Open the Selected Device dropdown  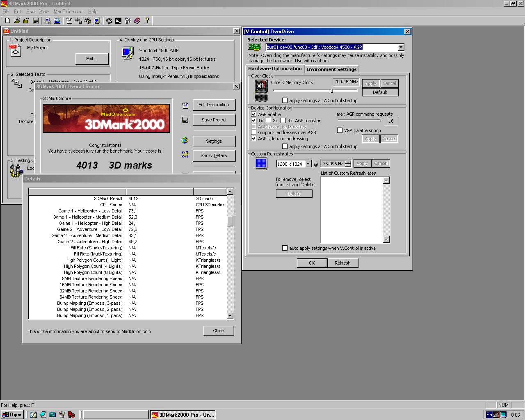401,47
